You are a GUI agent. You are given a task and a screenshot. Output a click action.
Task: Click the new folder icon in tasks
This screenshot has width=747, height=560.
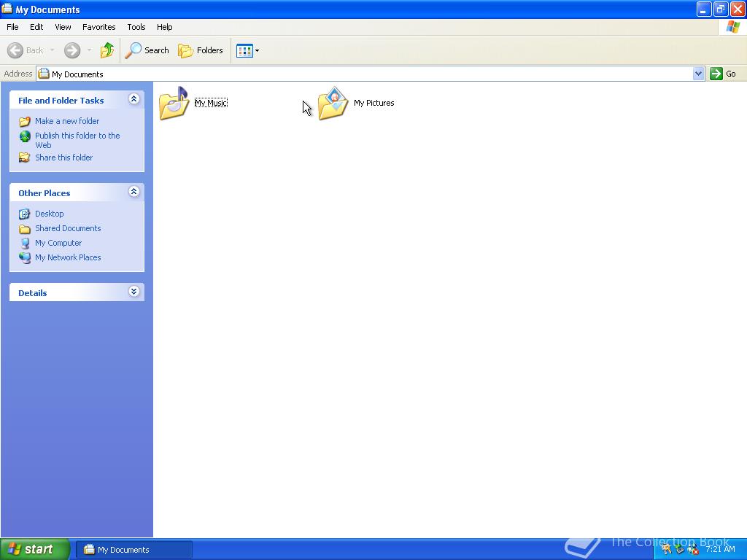tap(25, 122)
